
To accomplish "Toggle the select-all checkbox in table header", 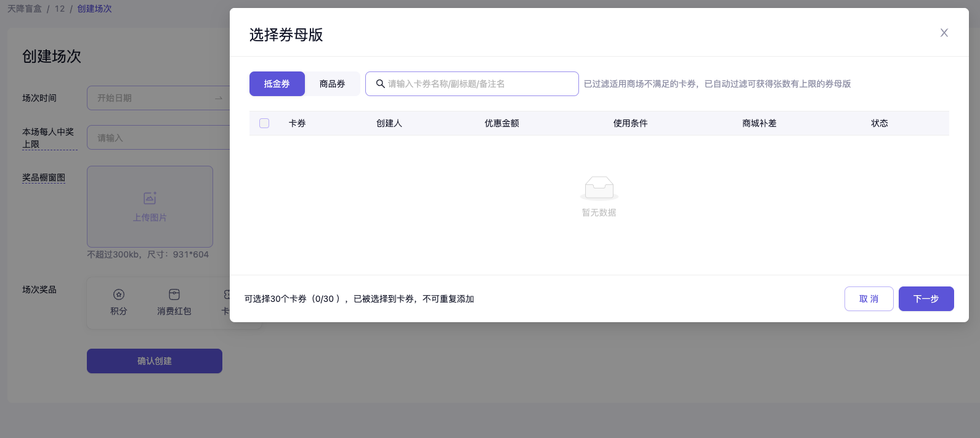I will pos(264,123).
